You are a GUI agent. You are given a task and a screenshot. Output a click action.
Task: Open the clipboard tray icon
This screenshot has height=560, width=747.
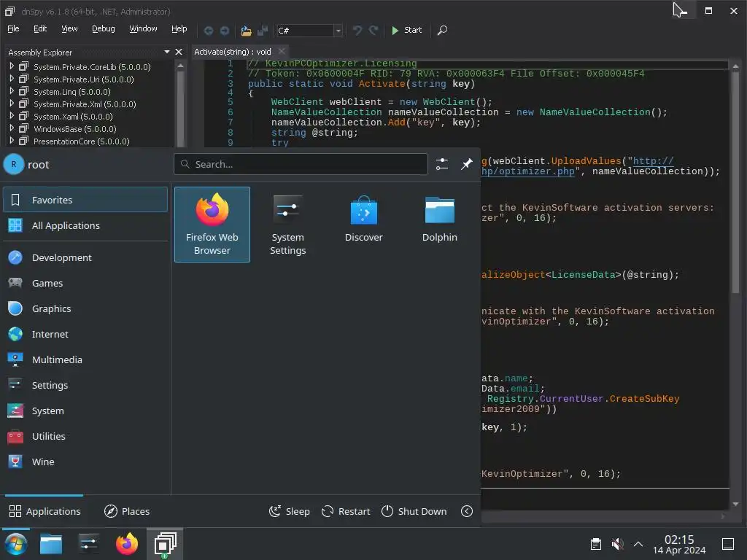click(595, 544)
